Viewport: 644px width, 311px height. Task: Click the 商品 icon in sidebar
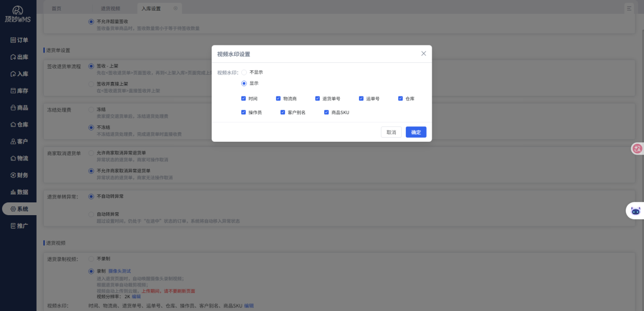(13, 108)
